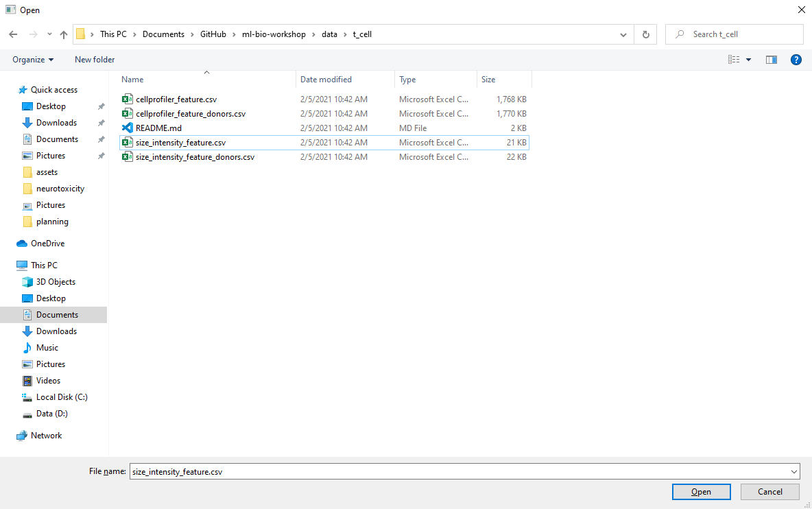Click the change view layout icon

coord(734,60)
